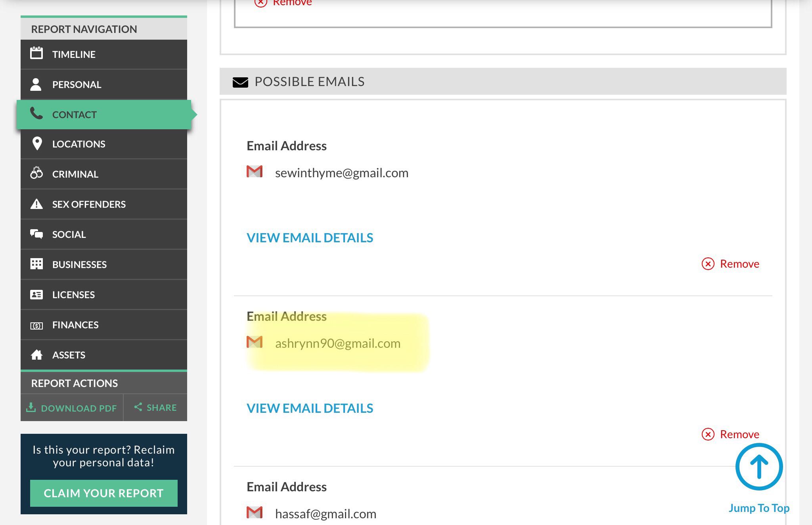
Task: Click the Gmail icon next to sewinthyme@gmail.com
Action: click(x=255, y=171)
